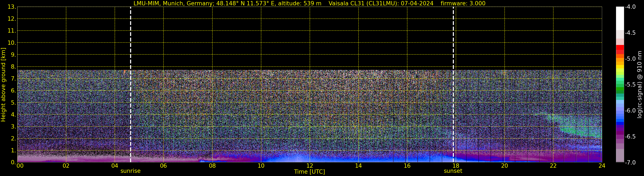Select the 8 km height tick label
The image size is (644, 176).
click(13, 67)
